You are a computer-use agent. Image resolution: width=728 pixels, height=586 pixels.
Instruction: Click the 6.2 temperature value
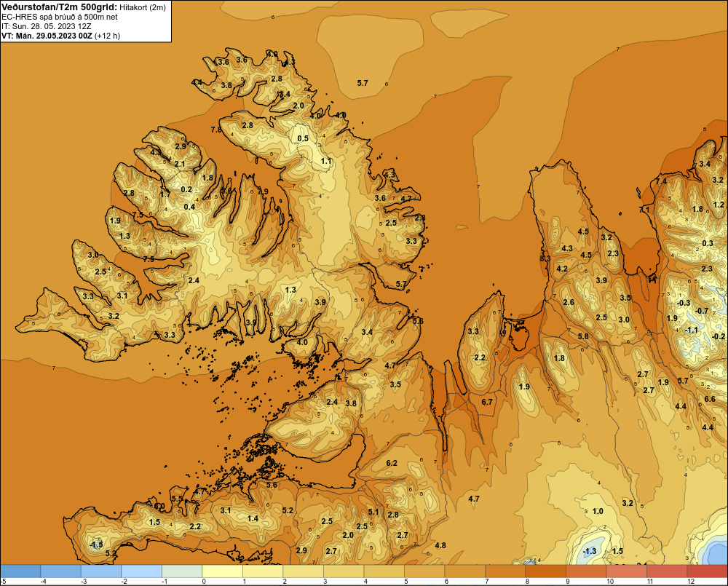click(392, 463)
